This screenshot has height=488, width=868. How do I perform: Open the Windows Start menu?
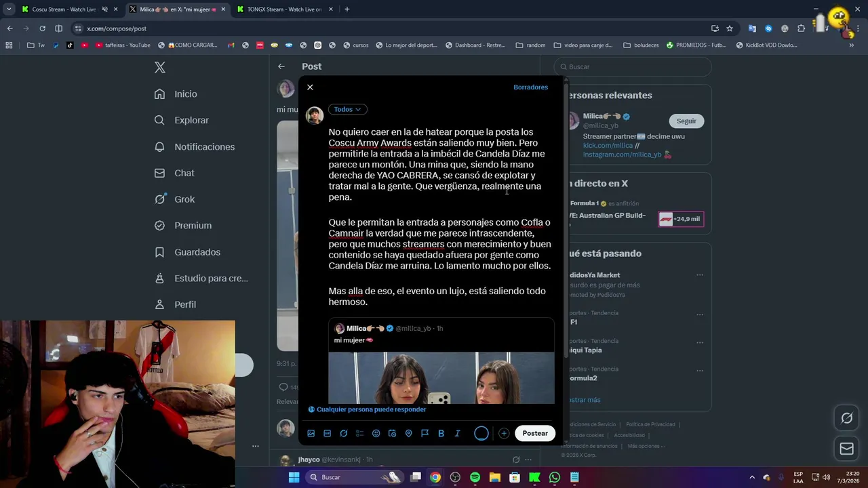(294, 477)
